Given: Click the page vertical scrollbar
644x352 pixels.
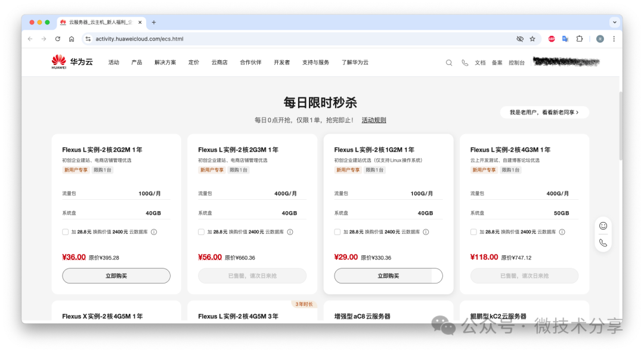Looking at the screenshot, I should click(621, 126).
